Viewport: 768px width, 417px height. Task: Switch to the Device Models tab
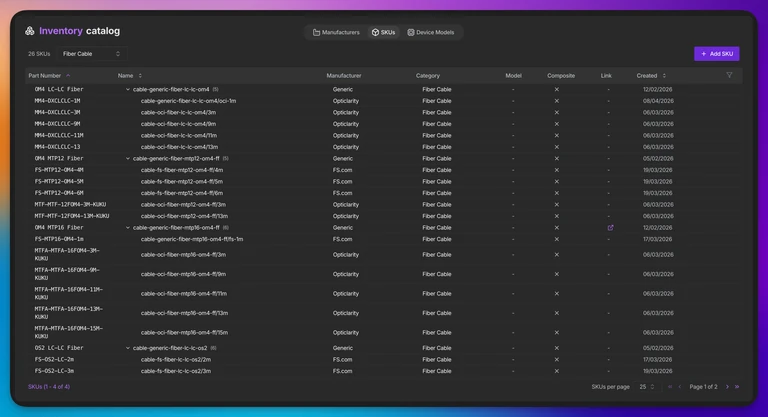431,32
